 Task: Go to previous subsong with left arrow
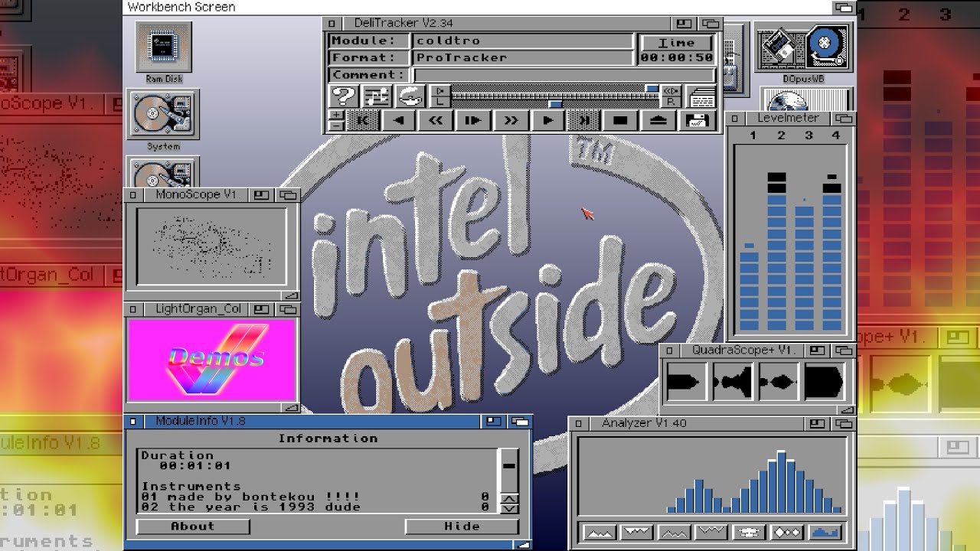pyautogui.click(x=398, y=120)
